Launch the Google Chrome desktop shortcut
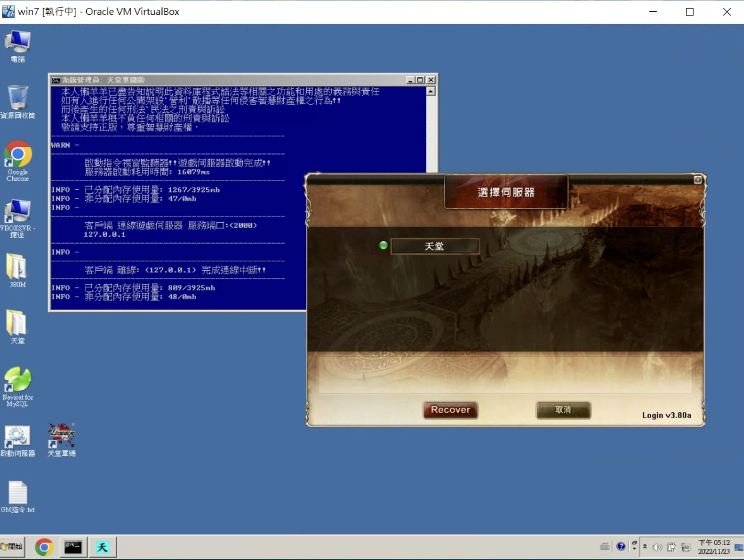 tap(18, 161)
